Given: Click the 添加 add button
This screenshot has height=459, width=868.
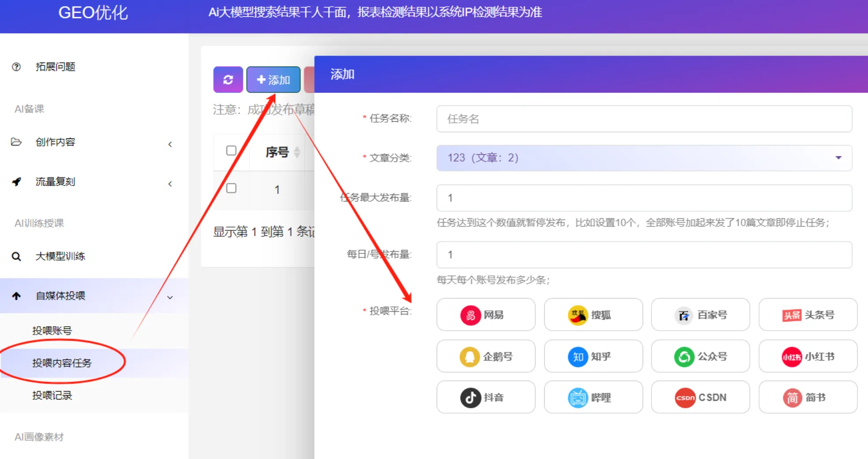Looking at the screenshot, I should coord(273,80).
